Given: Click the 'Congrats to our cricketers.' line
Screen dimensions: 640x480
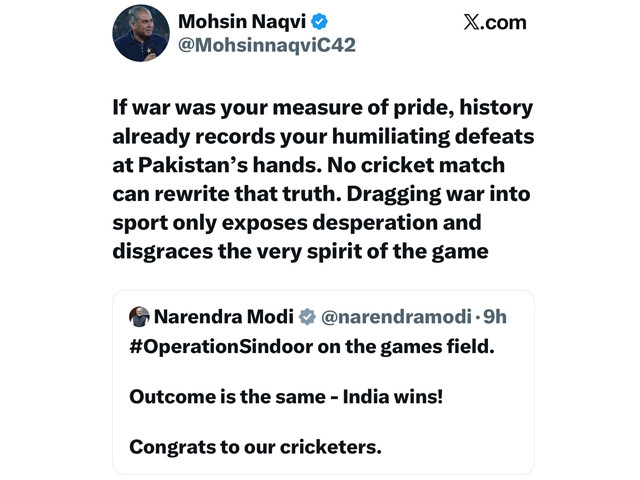Looking at the screenshot, I should tap(255, 447).
